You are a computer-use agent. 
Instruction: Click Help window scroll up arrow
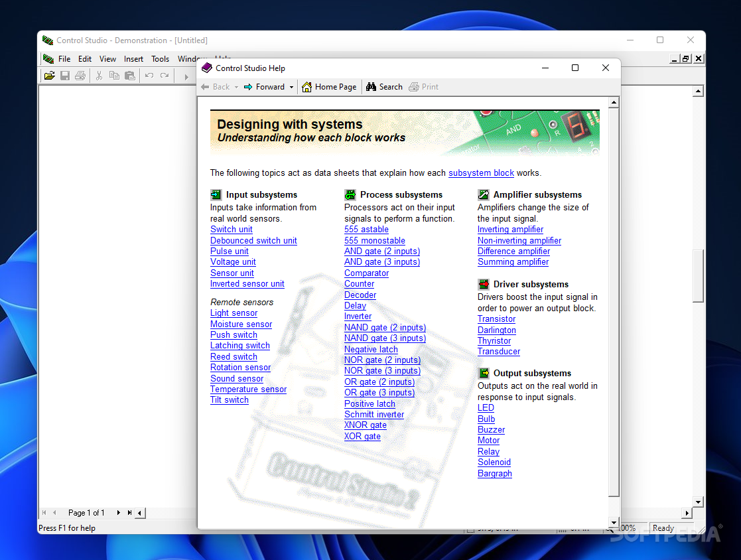614,102
